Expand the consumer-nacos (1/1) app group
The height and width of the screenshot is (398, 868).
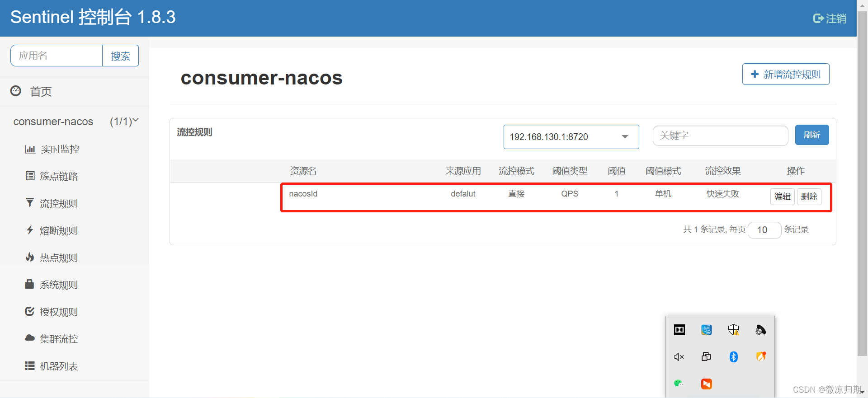click(76, 122)
